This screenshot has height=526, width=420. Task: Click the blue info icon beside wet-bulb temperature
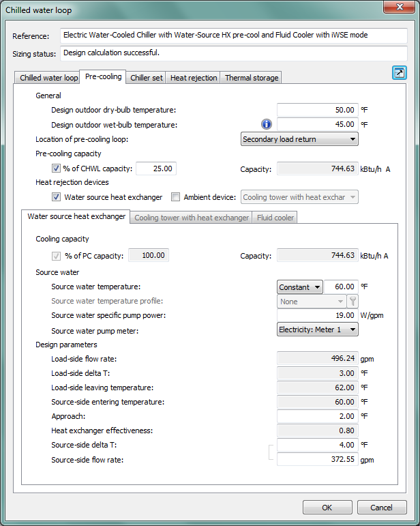(267, 124)
